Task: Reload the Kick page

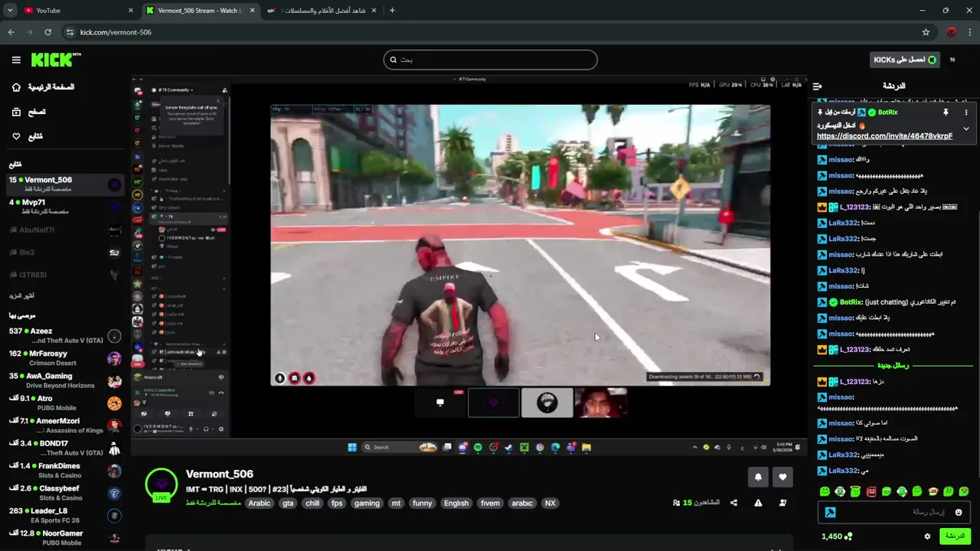Action: [48, 32]
